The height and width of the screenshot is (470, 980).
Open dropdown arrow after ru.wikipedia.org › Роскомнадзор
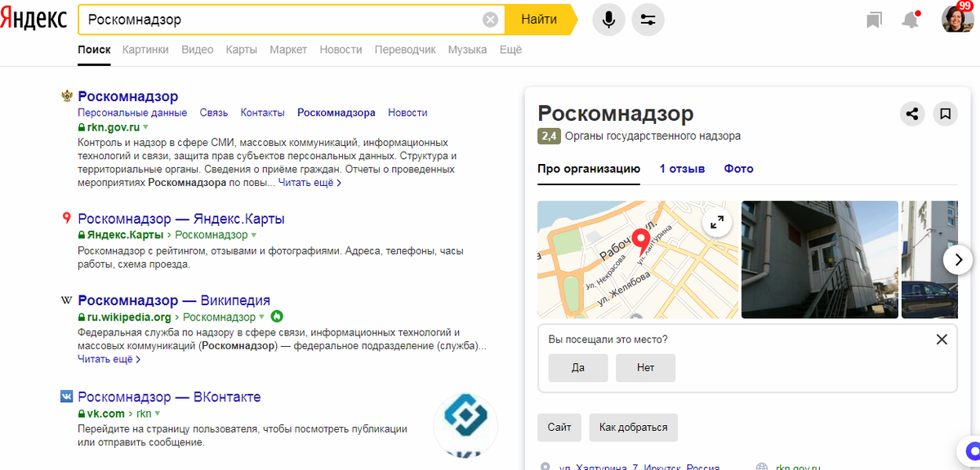tap(262, 317)
